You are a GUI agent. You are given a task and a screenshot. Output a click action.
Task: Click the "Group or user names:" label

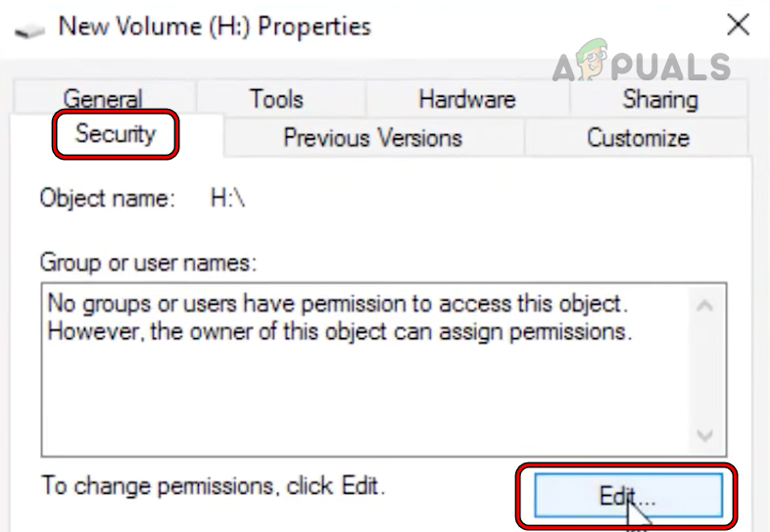(148, 263)
